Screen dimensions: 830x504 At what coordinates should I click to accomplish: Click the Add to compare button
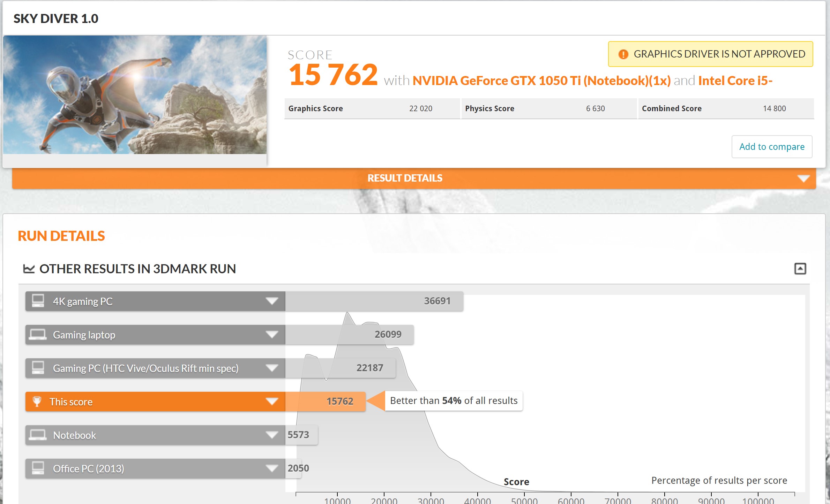pos(772,147)
